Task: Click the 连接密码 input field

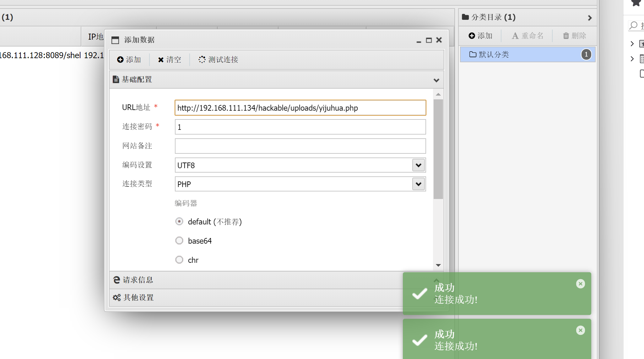Action: click(x=300, y=127)
